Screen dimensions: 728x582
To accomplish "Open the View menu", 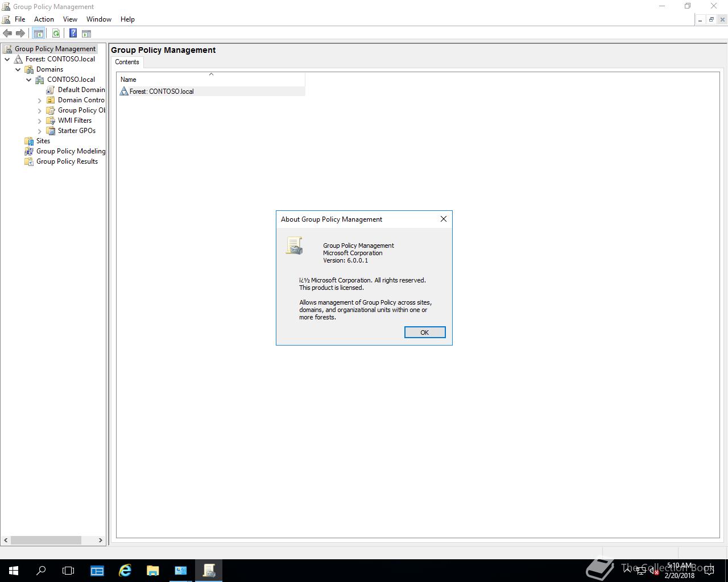I will tap(70, 19).
